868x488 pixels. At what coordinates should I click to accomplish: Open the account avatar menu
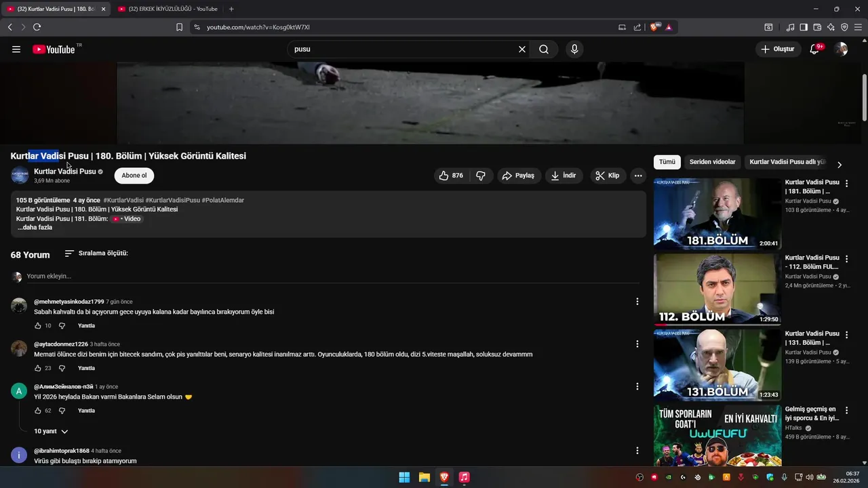pyautogui.click(x=841, y=49)
